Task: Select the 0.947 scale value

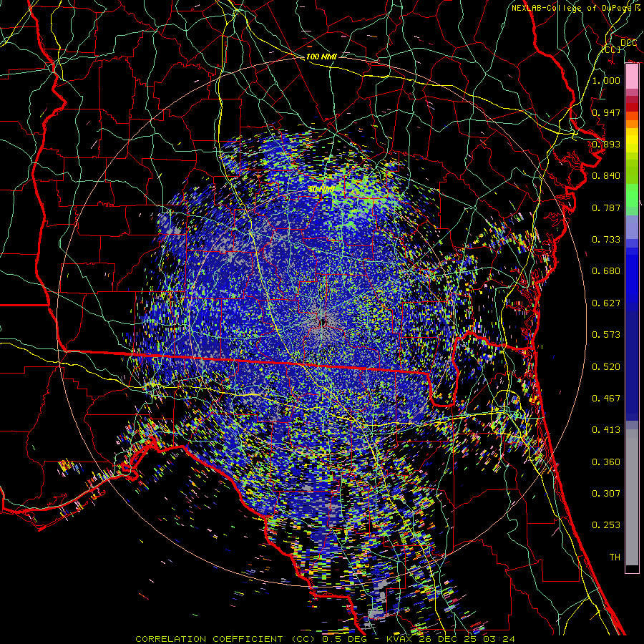Action: point(606,112)
